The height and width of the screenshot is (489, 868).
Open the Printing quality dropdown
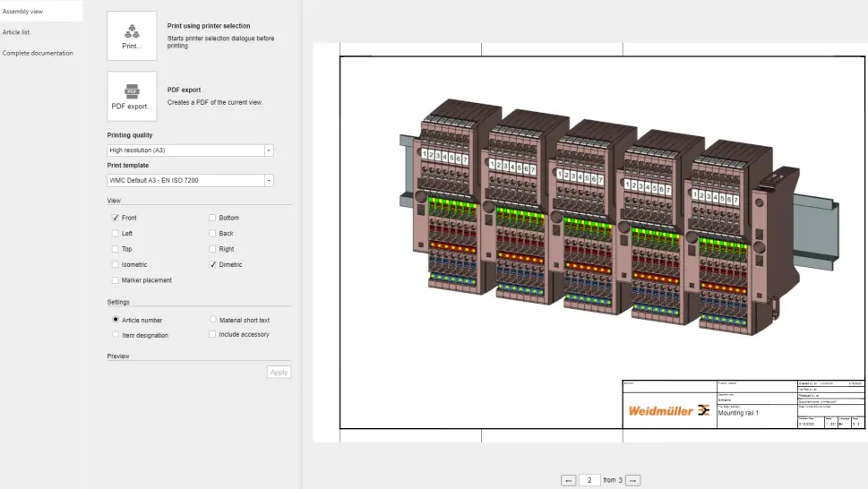coord(190,150)
